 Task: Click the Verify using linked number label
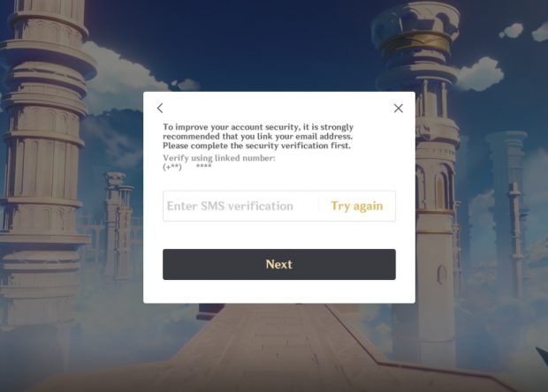click(x=219, y=158)
